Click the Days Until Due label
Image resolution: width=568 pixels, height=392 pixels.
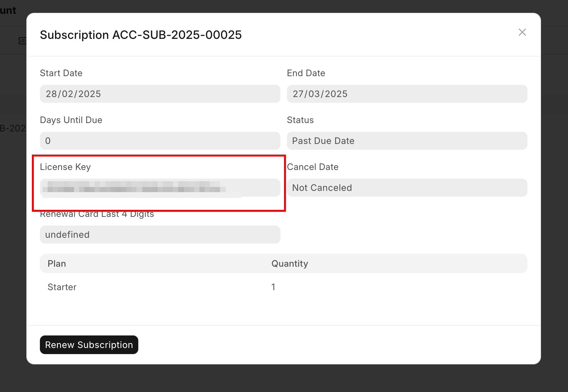click(x=71, y=120)
